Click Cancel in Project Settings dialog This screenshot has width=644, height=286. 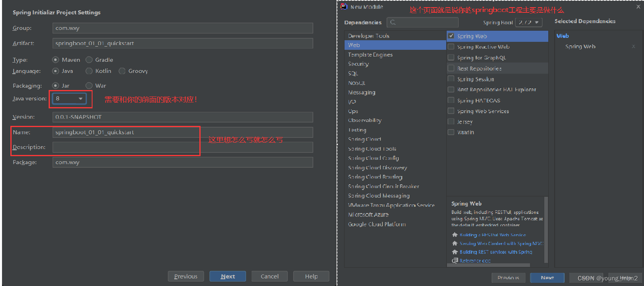[270, 276]
